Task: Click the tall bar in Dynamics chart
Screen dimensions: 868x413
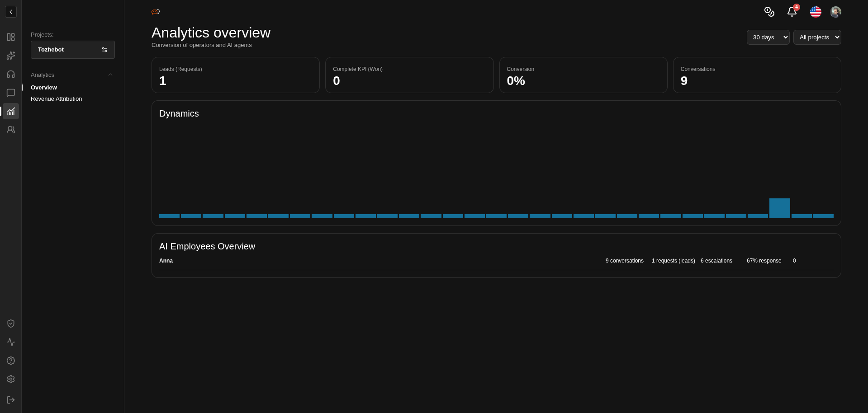Action: pos(780,208)
